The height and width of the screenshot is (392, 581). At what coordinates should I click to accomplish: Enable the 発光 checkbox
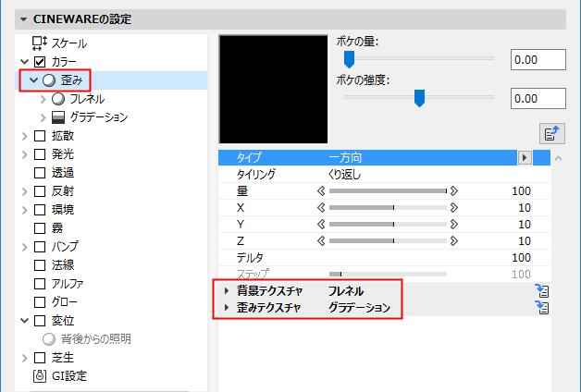point(40,154)
